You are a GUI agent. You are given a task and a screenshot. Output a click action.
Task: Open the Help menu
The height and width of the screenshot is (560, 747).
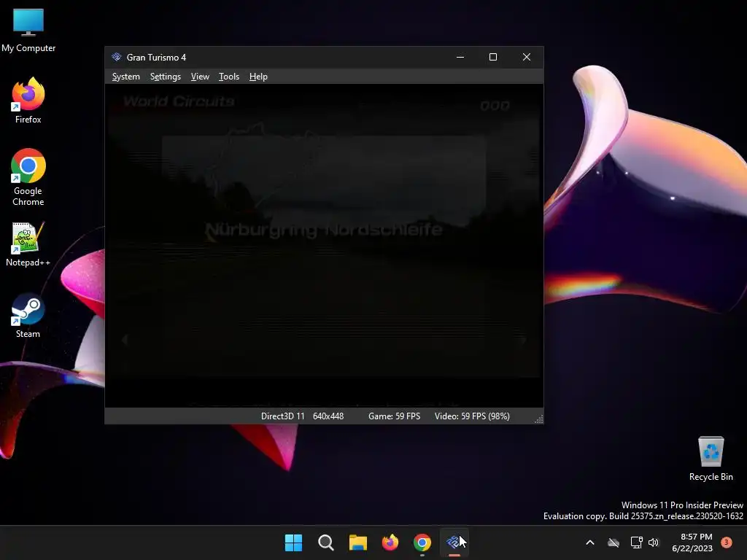click(x=258, y=77)
